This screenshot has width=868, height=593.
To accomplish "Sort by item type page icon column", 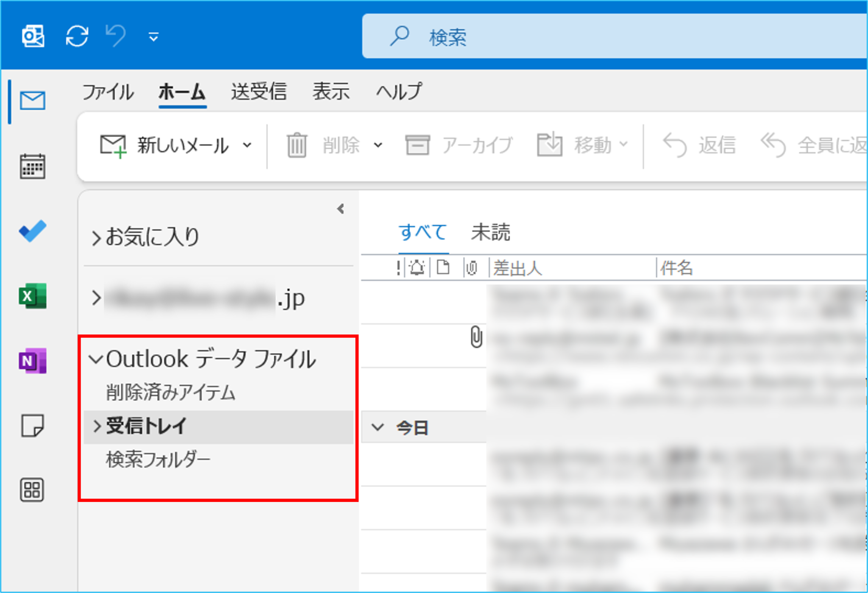I will coord(443,267).
